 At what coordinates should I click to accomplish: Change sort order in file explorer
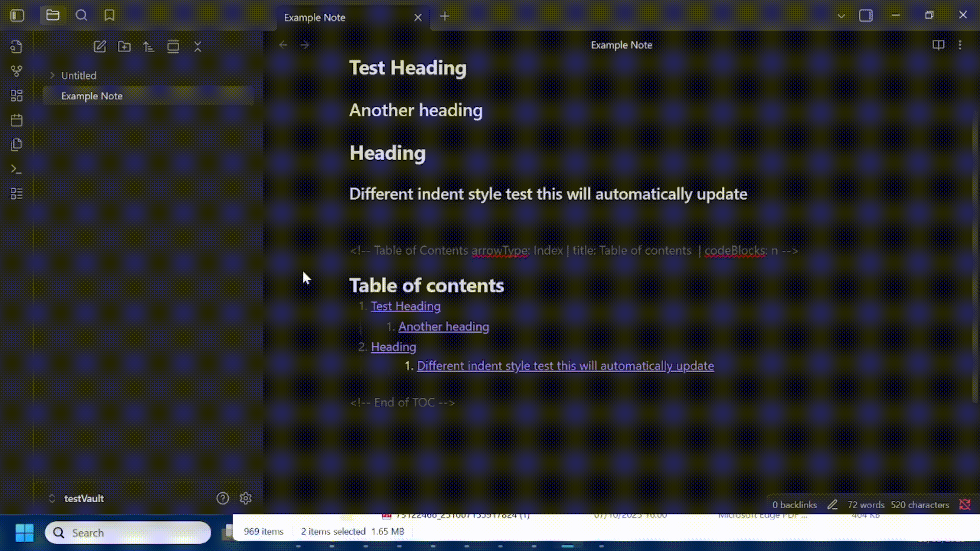click(149, 47)
